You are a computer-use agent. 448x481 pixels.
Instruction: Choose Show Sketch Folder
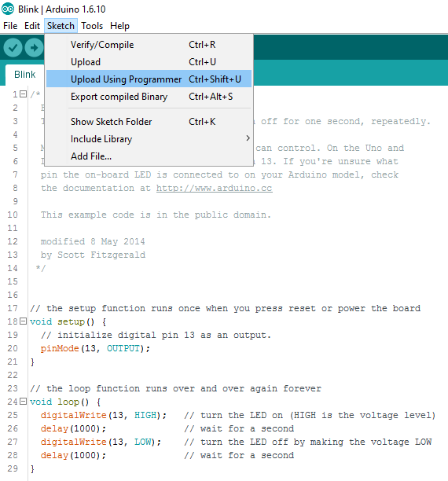149,122
